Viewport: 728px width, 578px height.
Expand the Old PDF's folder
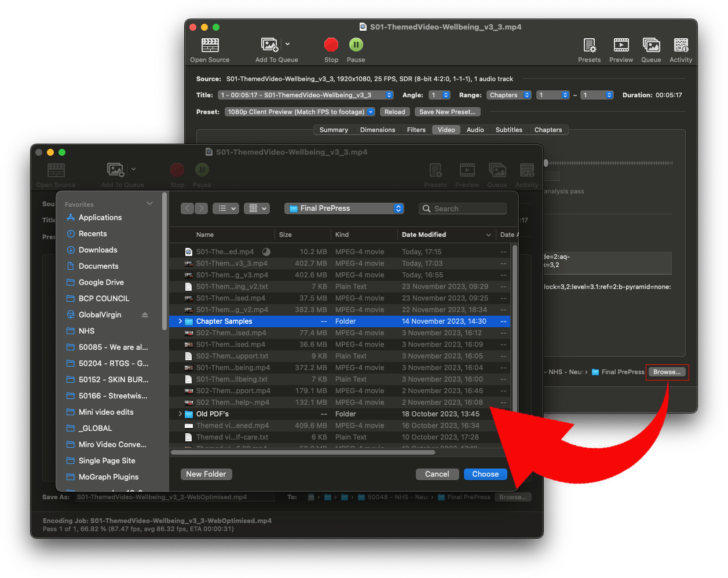point(180,414)
